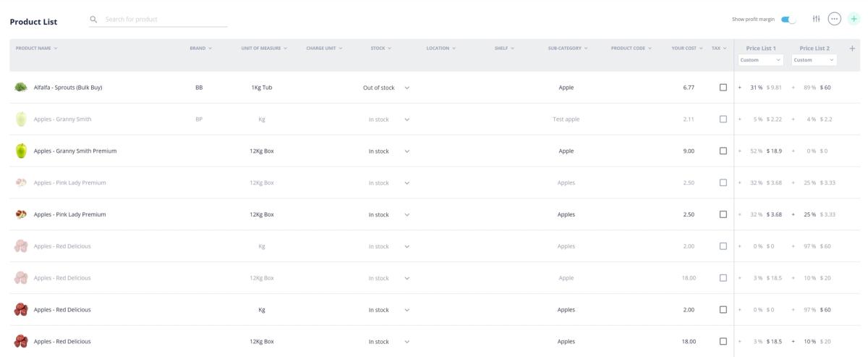Sort by Brand column arrow
The height and width of the screenshot is (357, 868).
click(210, 49)
